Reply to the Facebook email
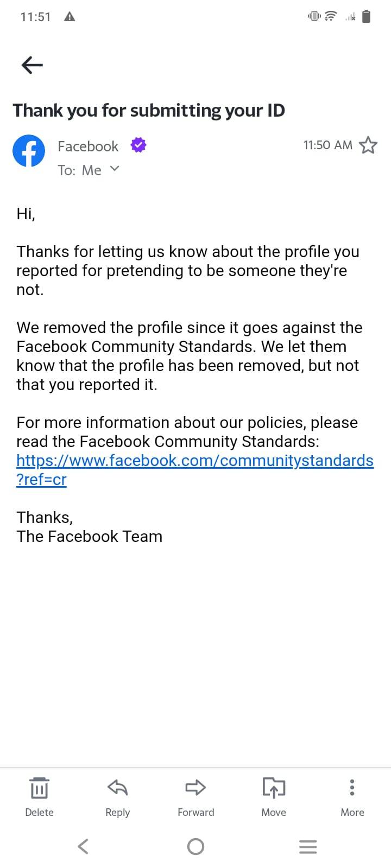Screen dimensions: 391x868 [117, 795]
